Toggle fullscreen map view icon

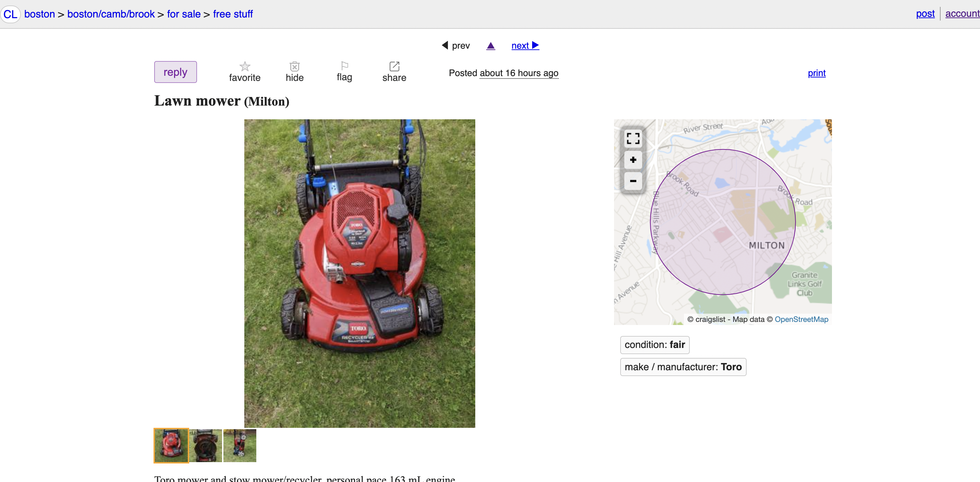click(x=633, y=138)
